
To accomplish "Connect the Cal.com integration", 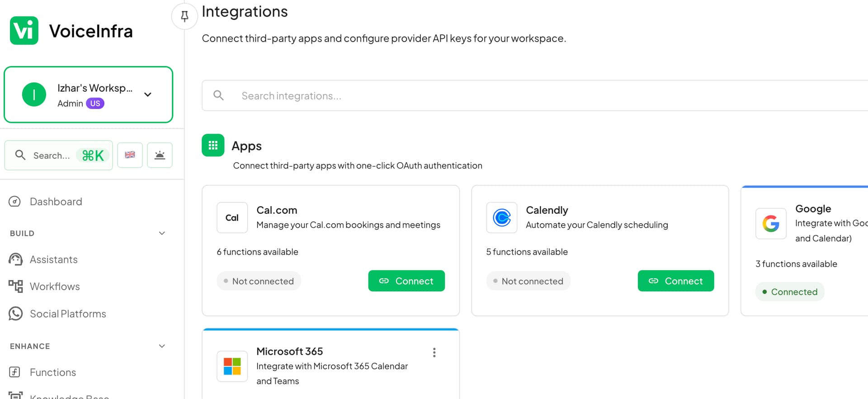I will click(x=406, y=281).
